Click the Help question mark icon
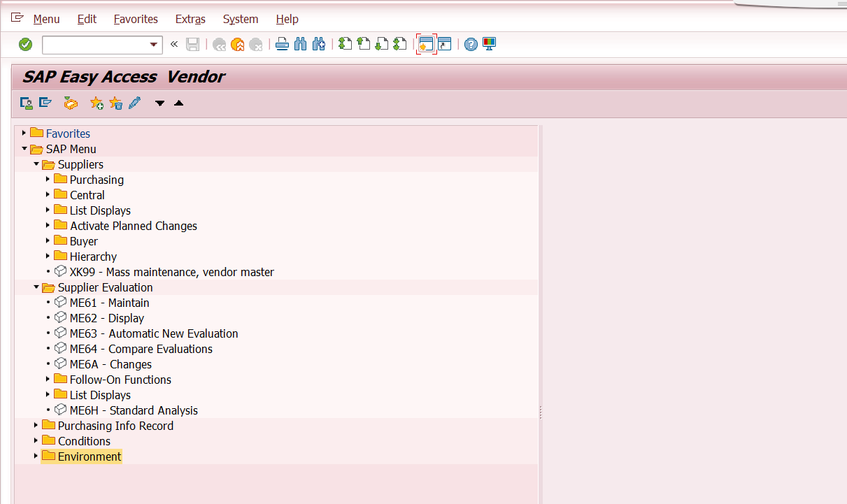 coord(471,45)
